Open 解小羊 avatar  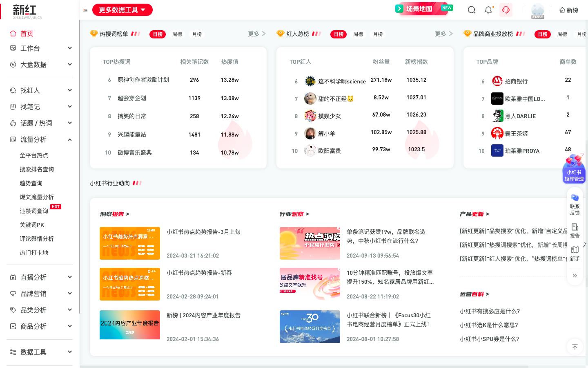(310, 133)
